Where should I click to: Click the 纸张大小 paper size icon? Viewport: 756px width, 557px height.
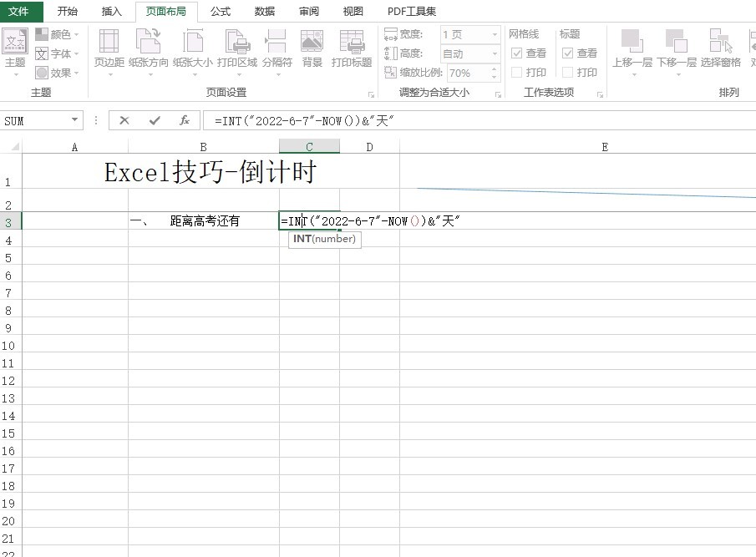point(193,42)
